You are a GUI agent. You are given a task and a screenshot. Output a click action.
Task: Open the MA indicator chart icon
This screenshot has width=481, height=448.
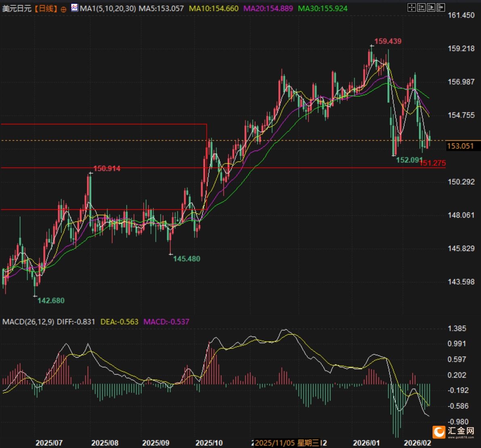pyautogui.click(x=74, y=8)
